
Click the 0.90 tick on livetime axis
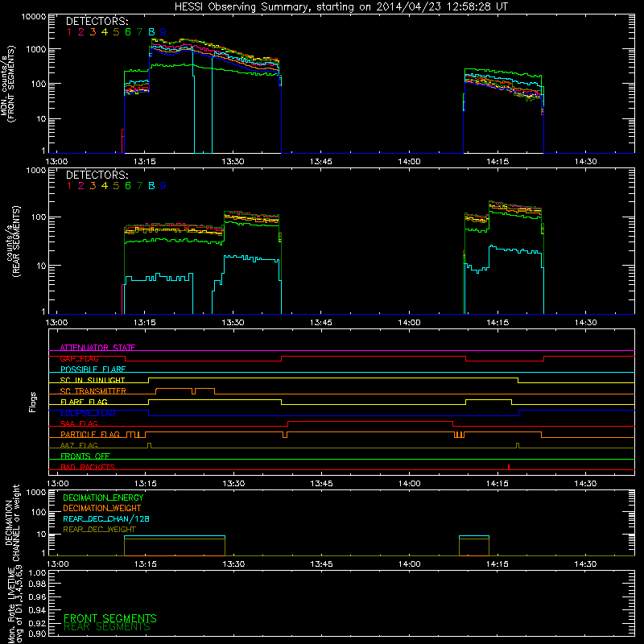[x=37, y=634]
